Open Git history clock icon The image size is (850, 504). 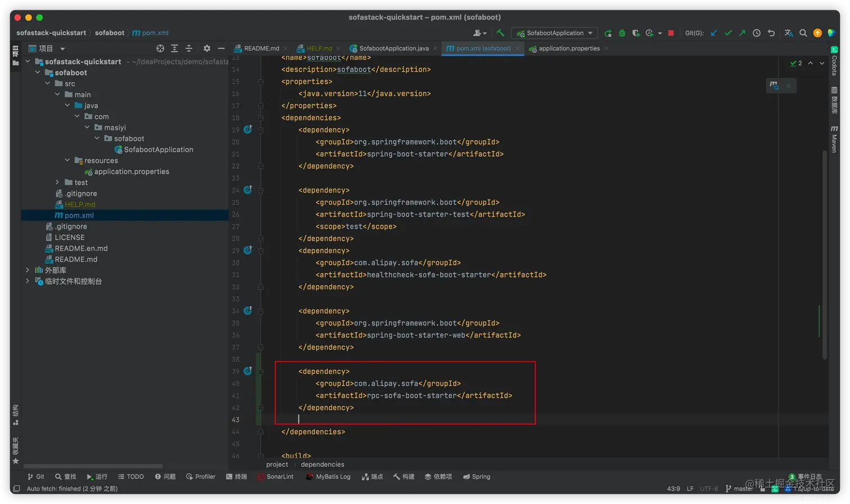pos(757,33)
